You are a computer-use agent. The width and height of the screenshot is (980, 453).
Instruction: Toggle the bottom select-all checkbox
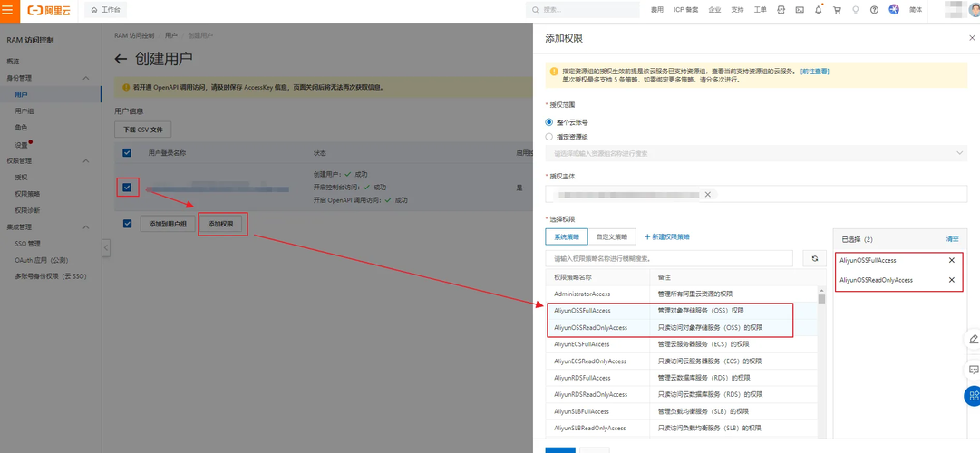click(x=127, y=224)
